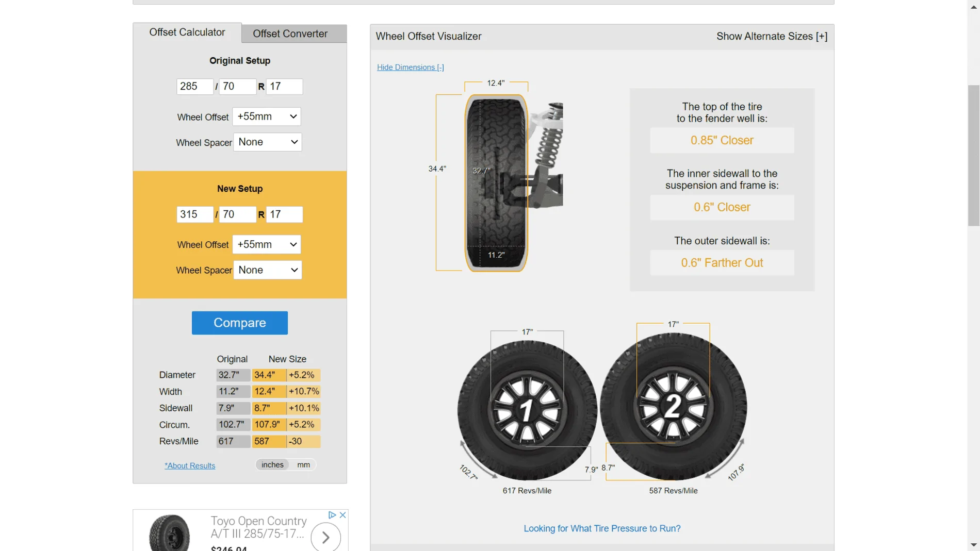Click the page scrollbar up arrow

click(x=973, y=7)
